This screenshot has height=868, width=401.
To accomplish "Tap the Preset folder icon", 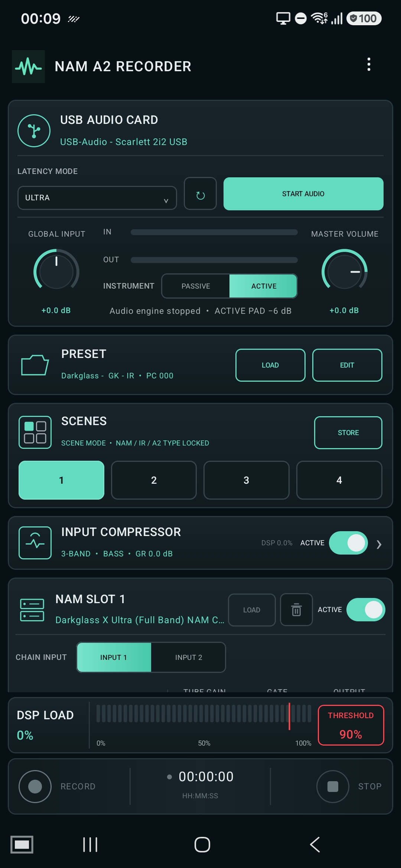I will 35,365.
